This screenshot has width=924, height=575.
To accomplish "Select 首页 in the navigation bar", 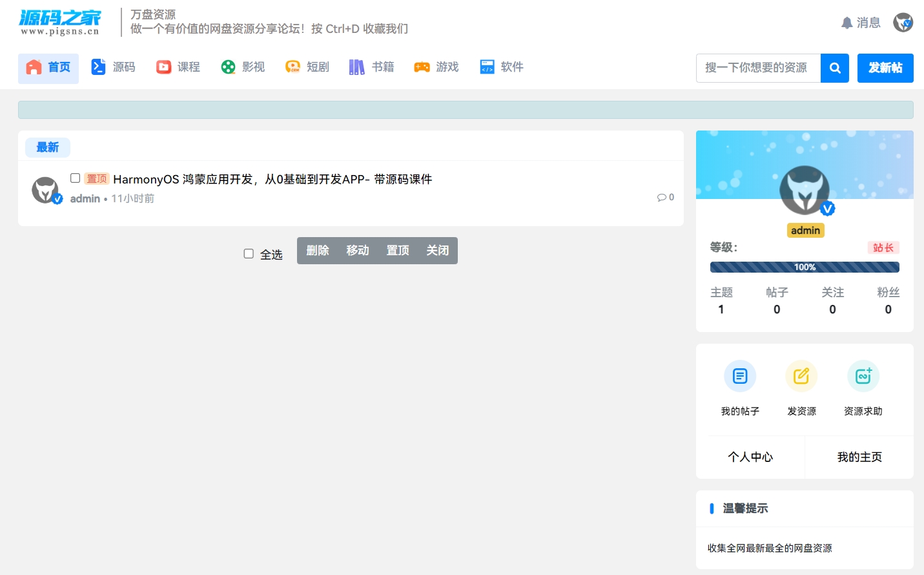I will [x=48, y=66].
